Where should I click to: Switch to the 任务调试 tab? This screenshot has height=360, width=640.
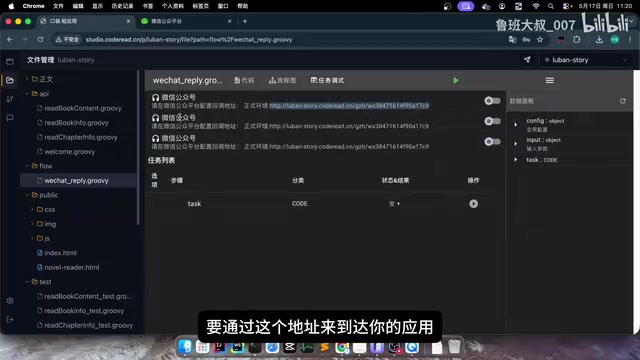(327, 81)
